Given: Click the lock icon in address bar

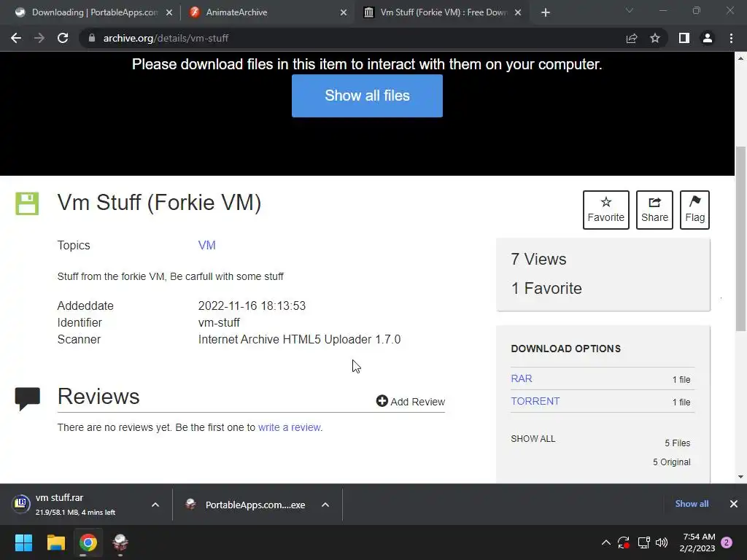Looking at the screenshot, I should 92,38.
